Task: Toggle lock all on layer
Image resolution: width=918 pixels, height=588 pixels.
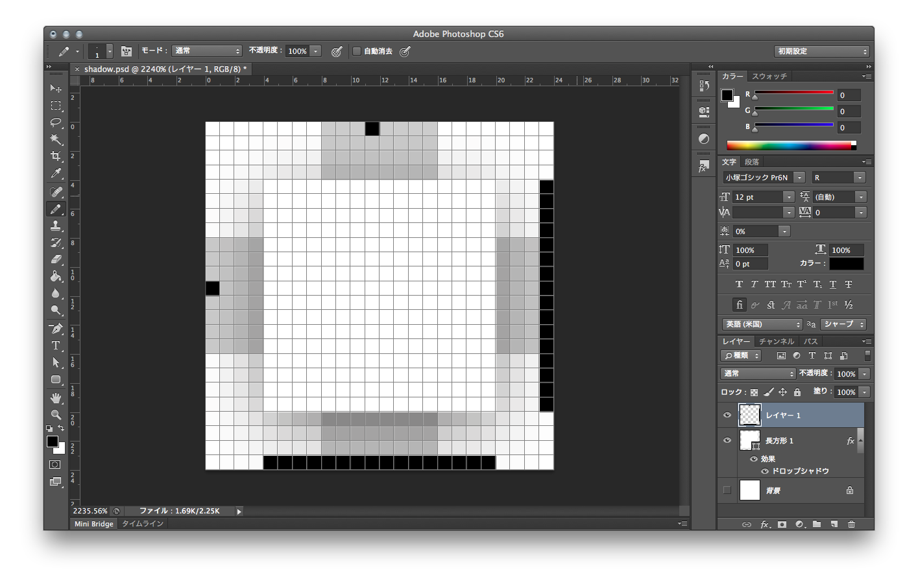Action: coord(797,392)
